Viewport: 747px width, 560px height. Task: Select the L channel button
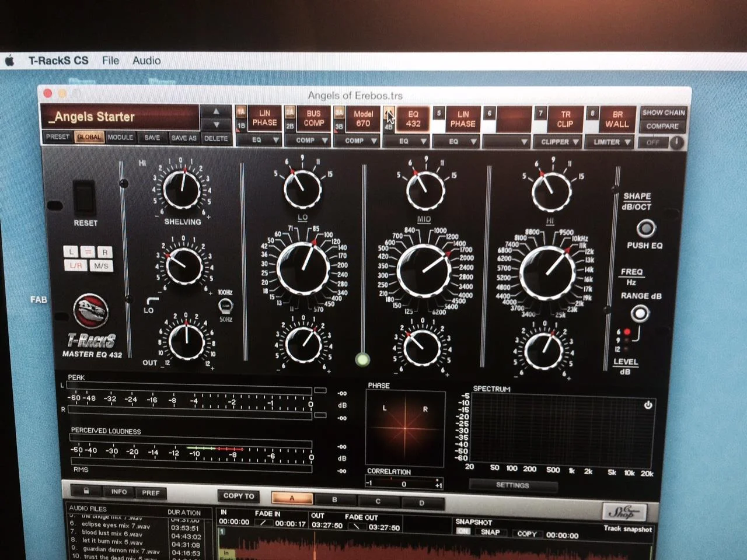click(x=71, y=252)
